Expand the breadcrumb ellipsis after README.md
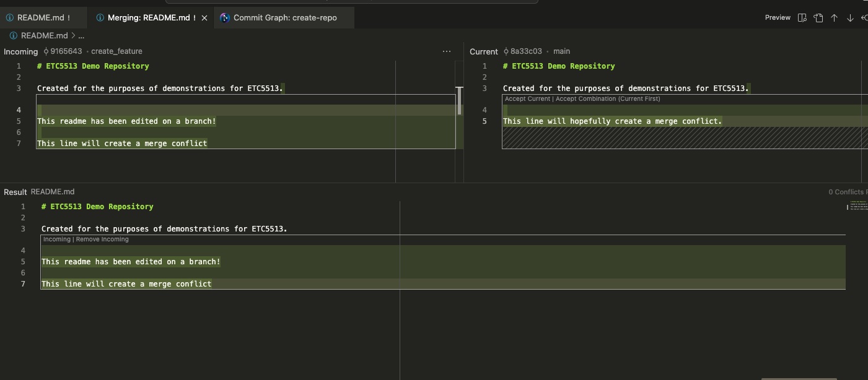 81,36
